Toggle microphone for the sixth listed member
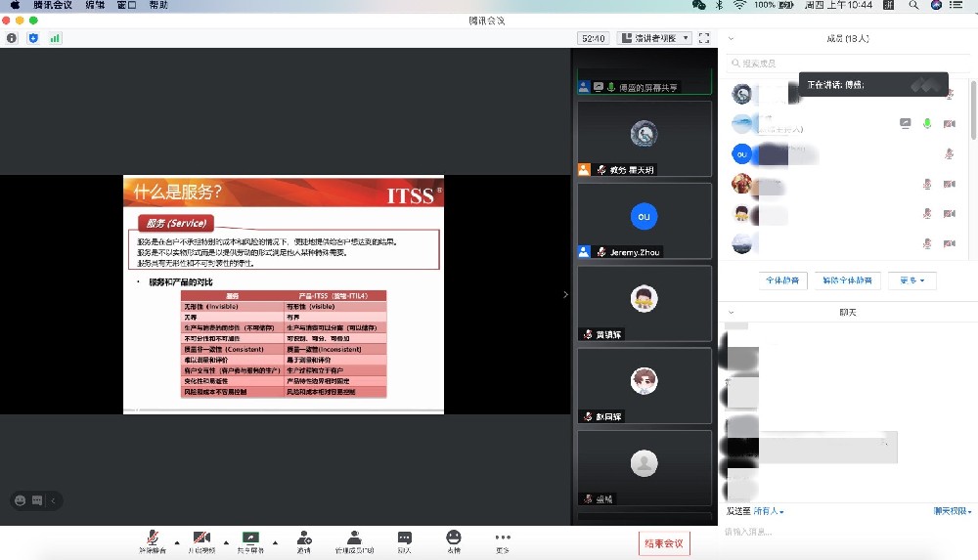 tap(927, 243)
